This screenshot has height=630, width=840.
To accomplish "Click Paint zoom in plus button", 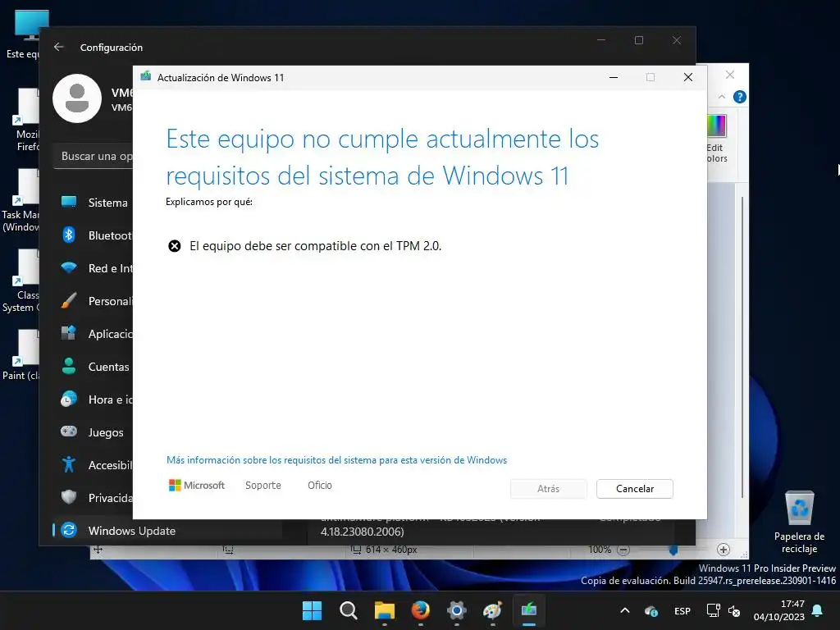I will [x=724, y=550].
